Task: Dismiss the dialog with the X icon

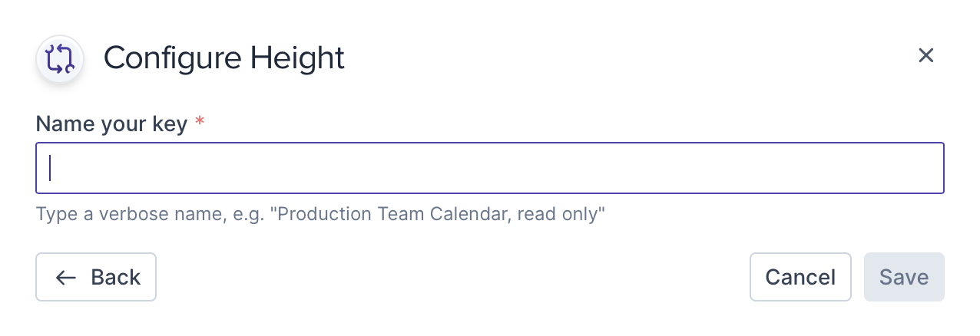Action: [925, 55]
